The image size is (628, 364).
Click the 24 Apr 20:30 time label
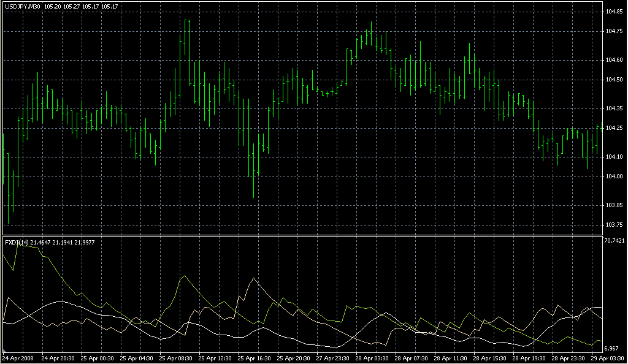pyautogui.click(x=58, y=358)
